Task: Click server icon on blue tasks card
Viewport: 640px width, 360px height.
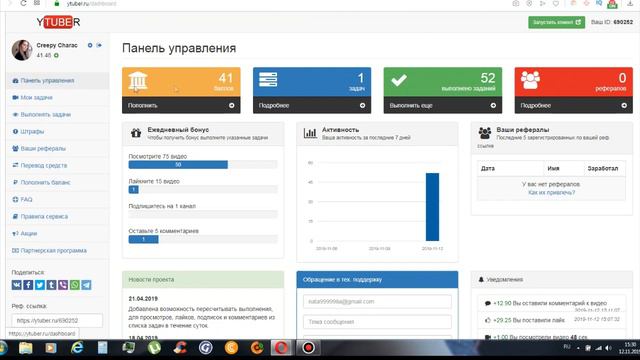Action: click(268, 79)
